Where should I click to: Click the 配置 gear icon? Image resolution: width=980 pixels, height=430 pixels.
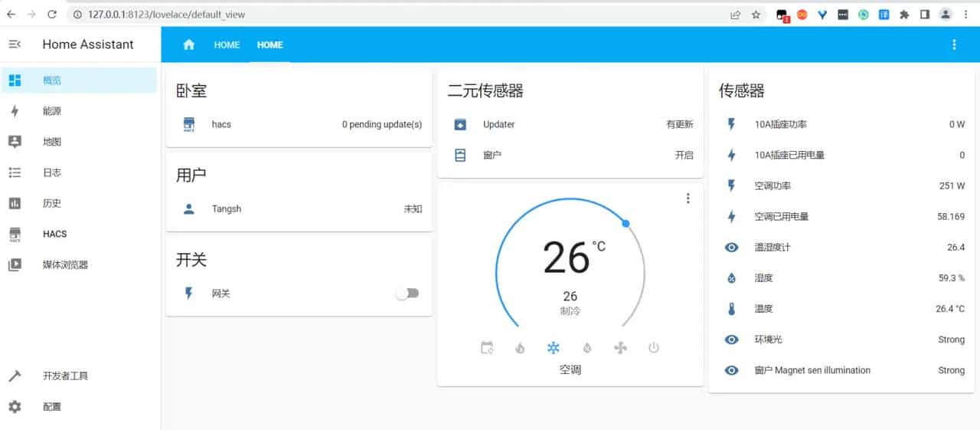point(15,406)
